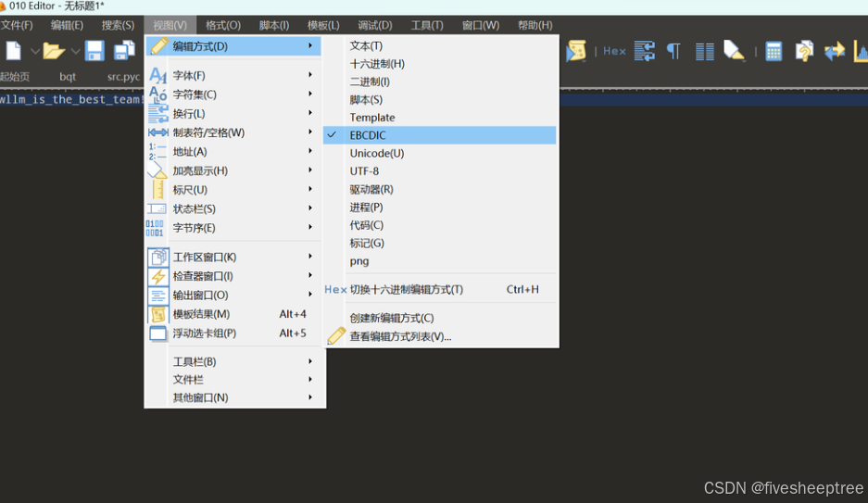The image size is (868, 503).
Task: Open the 脚本(I) menu
Action: 274,25
